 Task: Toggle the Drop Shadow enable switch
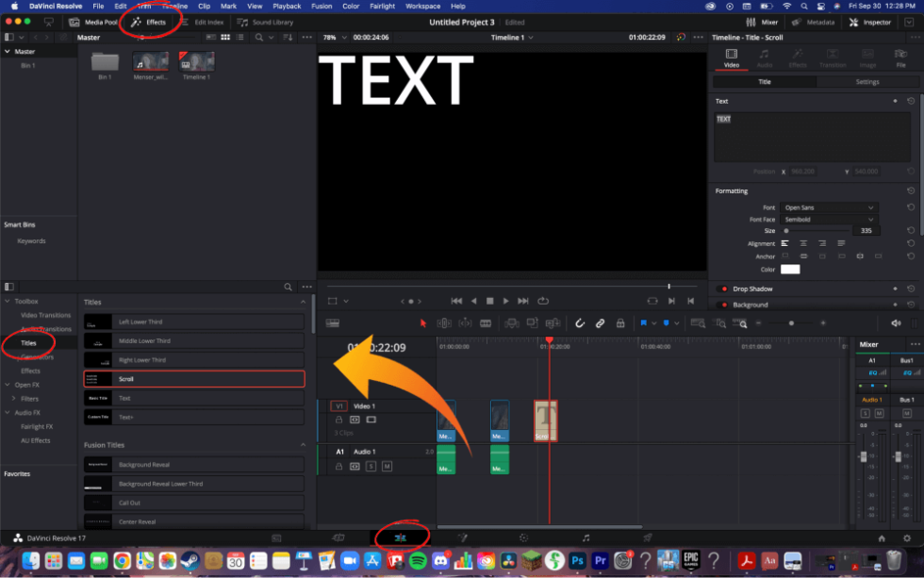coord(724,289)
